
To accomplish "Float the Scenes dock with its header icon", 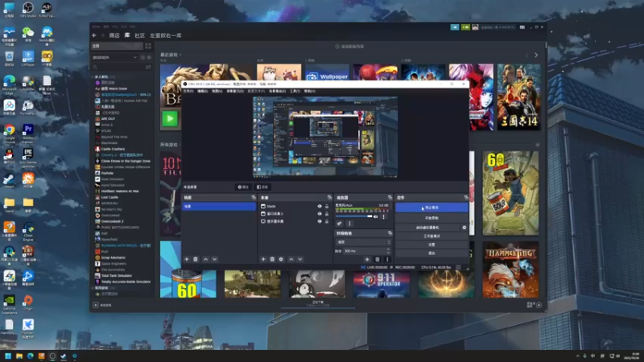I will click(x=254, y=198).
